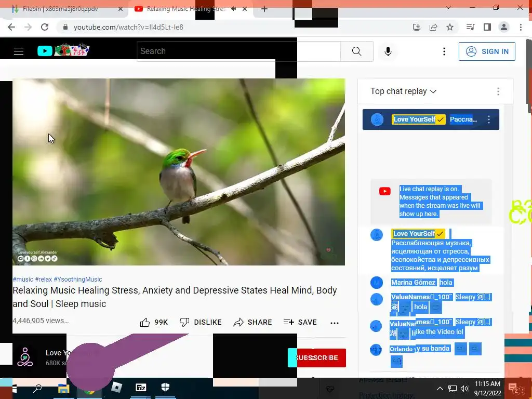This screenshot has width=532, height=399.
Task: Click the #relax hashtag
Action: tap(44, 279)
